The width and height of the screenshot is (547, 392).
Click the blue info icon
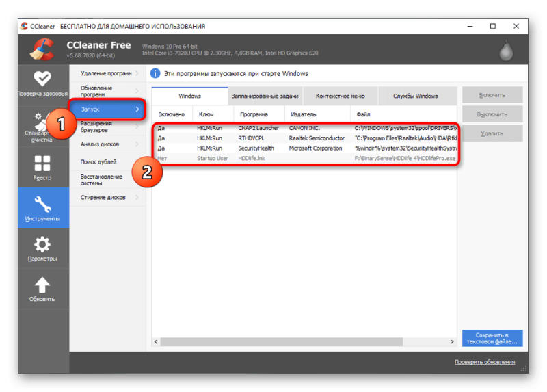point(155,74)
